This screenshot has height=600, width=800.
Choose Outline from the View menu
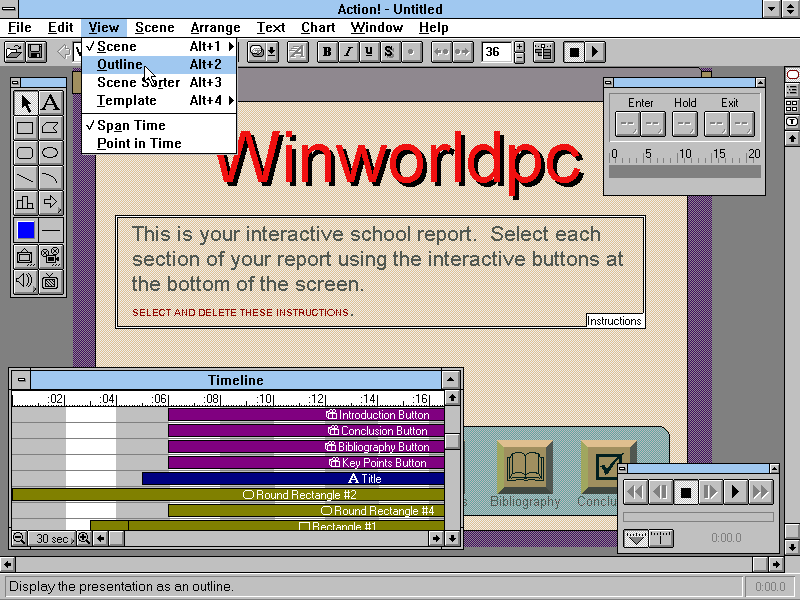pos(159,65)
